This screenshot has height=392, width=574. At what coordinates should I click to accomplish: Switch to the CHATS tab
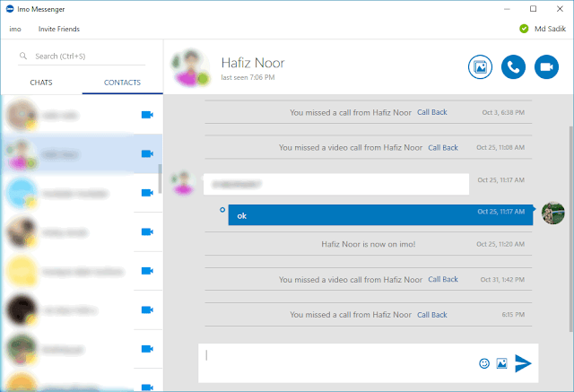click(x=41, y=83)
